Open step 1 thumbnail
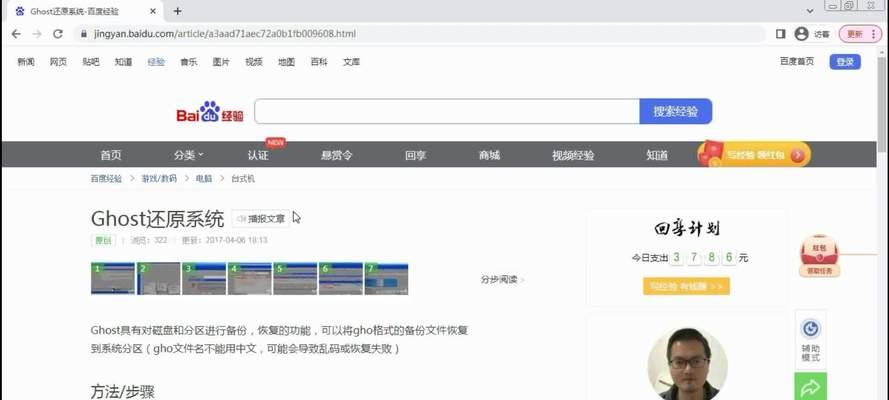Viewport: 889px width, 400px height. click(113, 279)
